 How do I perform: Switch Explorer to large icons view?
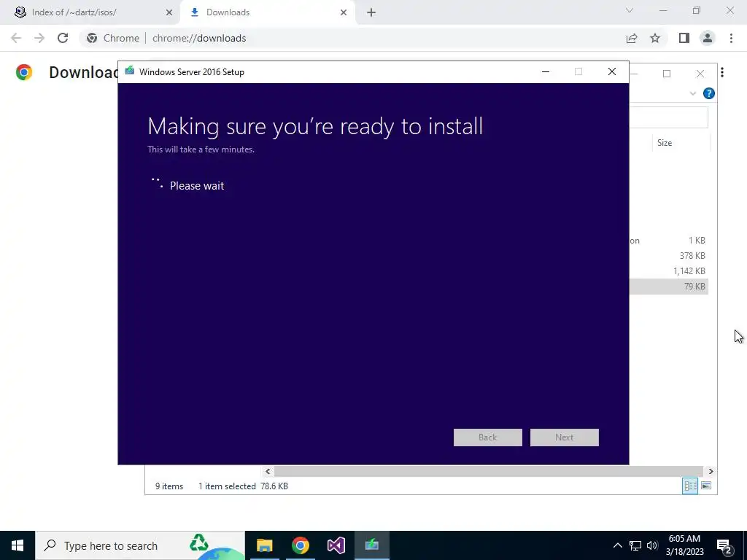706,486
